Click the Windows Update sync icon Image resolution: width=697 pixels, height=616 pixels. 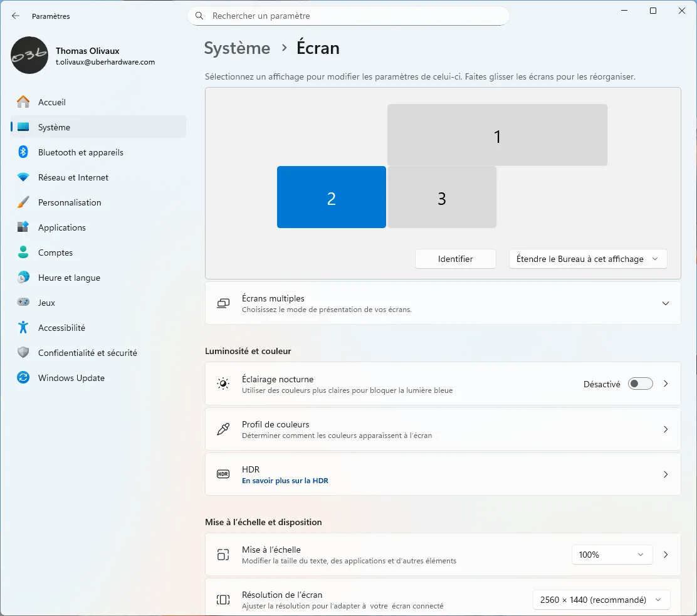[23, 378]
